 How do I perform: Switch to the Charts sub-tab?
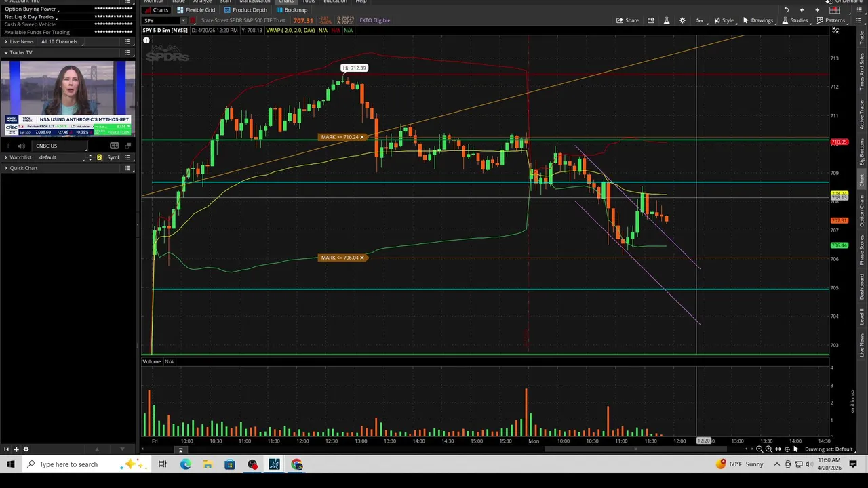pos(155,10)
